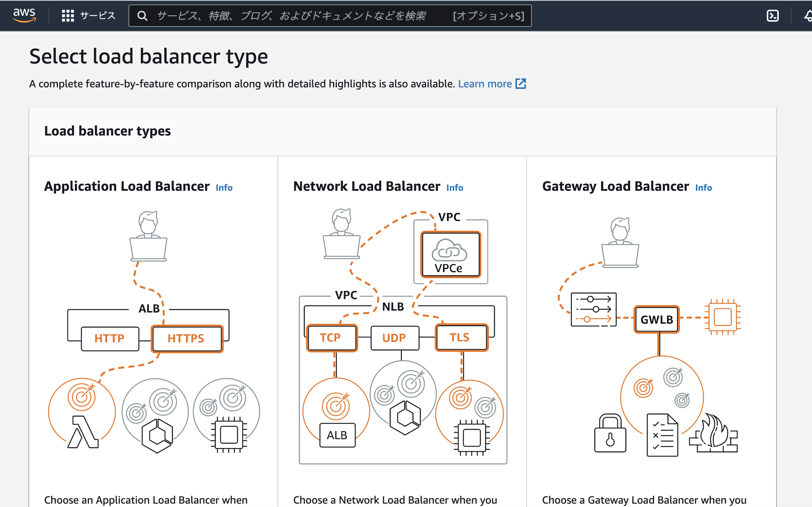Open the CloudShell terminal icon
This screenshot has width=812, height=507.
point(772,16)
